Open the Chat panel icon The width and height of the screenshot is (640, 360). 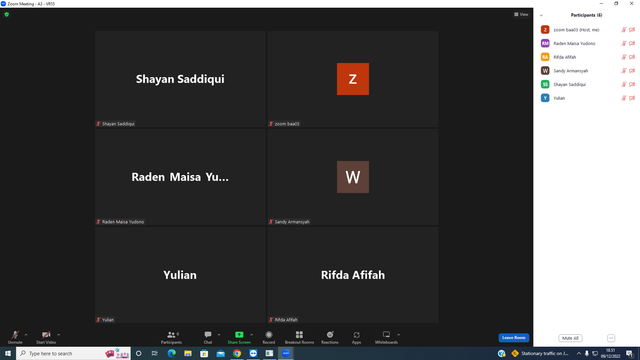click(x=208, y=335)
